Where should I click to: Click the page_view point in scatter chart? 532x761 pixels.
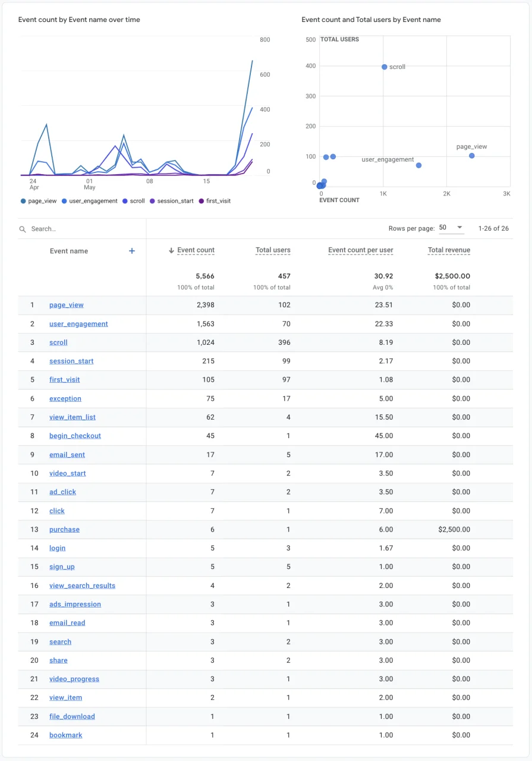coord(471,156)
